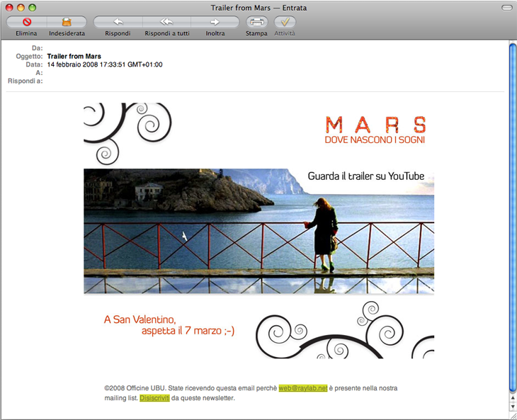Open the web@raylab.net email link
The image size is (517, 420).
pos(303,388)
